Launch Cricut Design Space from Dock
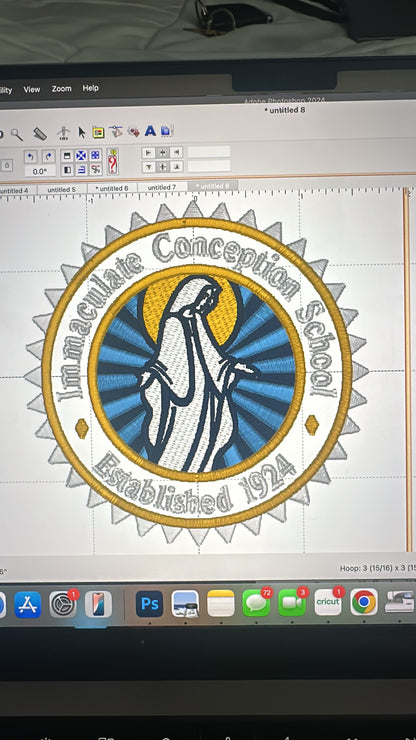Image resolution: width=416 pixels, height=740 pixels. 328,602
